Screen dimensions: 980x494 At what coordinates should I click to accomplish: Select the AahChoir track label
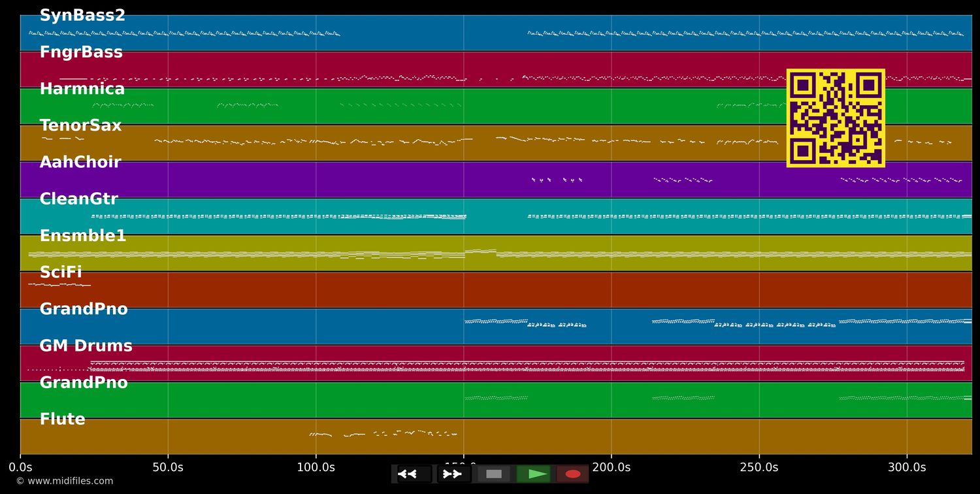(80, 162)
